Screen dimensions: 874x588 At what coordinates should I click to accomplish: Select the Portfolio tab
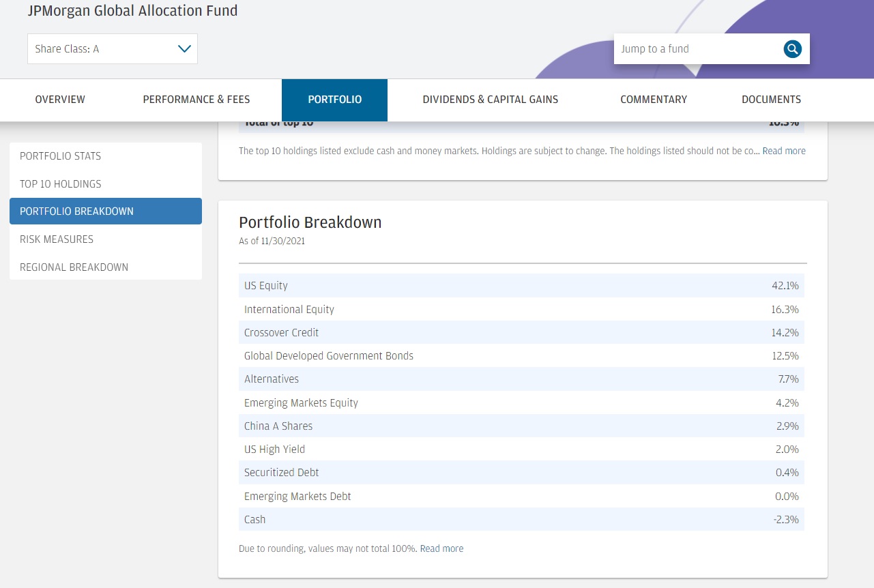click(x=334, y=100)
